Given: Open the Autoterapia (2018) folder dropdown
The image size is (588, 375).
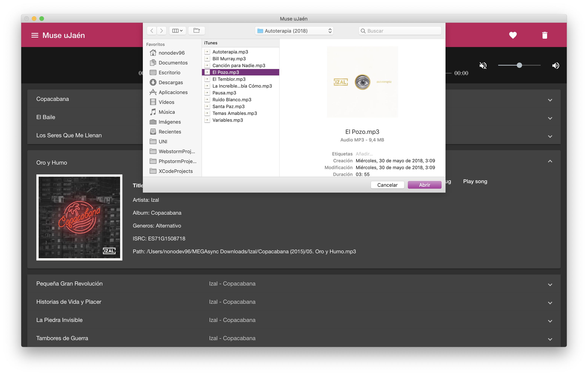Looking at the screenshot, I should pos(294,31).
